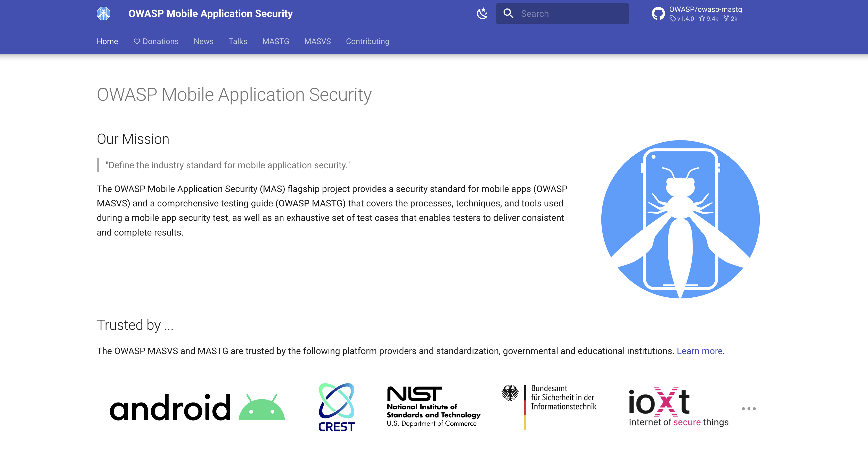Click the Our Mission heading
This screenshot has height=452, width=868.
tap(133, 139)
